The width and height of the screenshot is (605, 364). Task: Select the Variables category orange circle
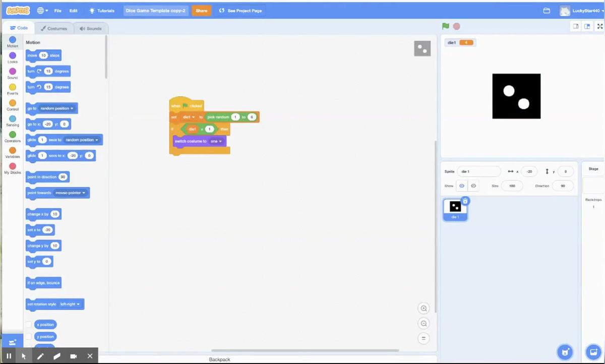[13, 150]
